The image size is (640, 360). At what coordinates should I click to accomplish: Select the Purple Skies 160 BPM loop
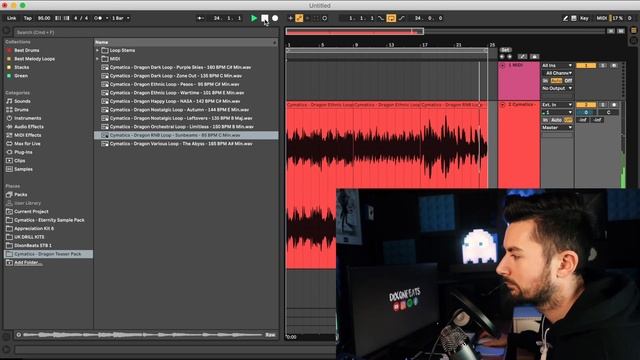click(180, 67)
